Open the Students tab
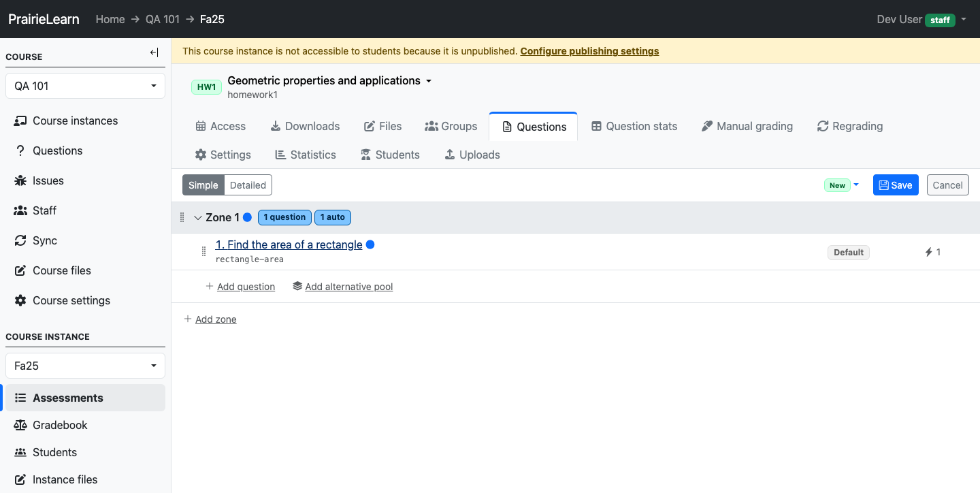980x493 pixels. click(x=390, y=155)
